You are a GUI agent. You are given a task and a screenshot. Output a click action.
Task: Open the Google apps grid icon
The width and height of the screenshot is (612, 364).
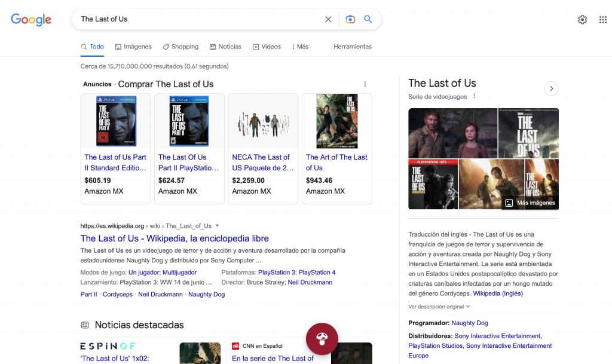tap(602, 20)
